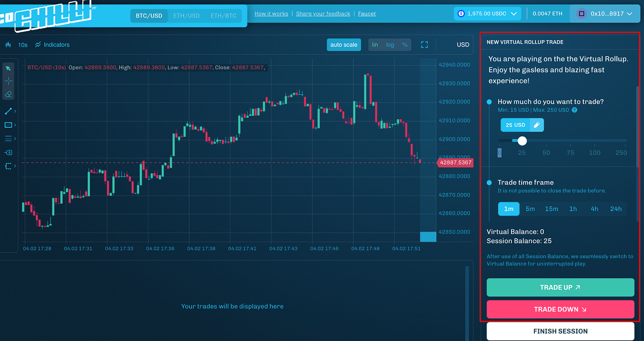
Task: Open the Indicators panel
Action: tap(52, 45)
